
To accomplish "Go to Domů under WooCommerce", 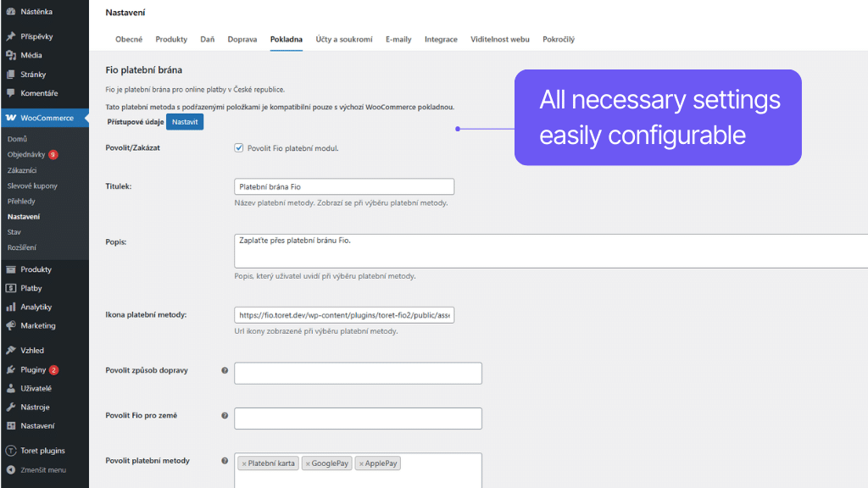I will pos(17,139).
